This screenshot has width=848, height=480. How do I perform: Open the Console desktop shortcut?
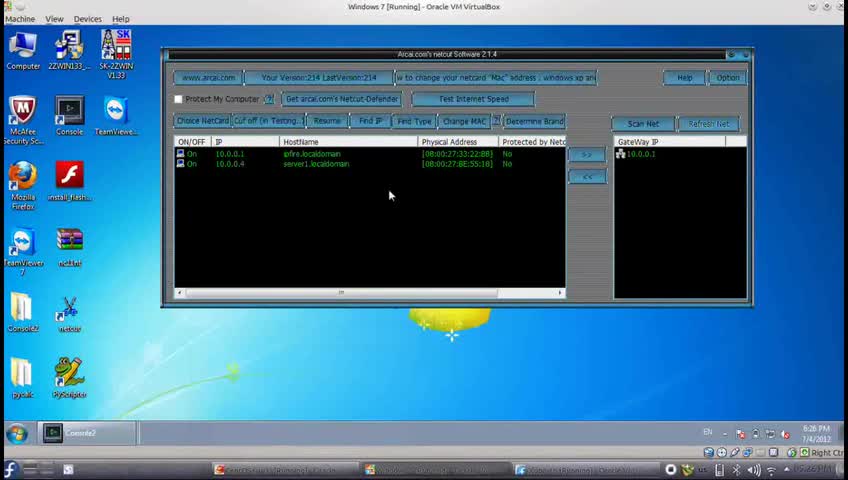[69, 116]
